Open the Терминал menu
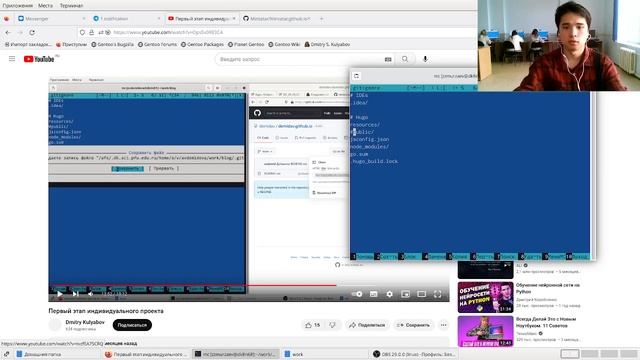 point(71,6)
